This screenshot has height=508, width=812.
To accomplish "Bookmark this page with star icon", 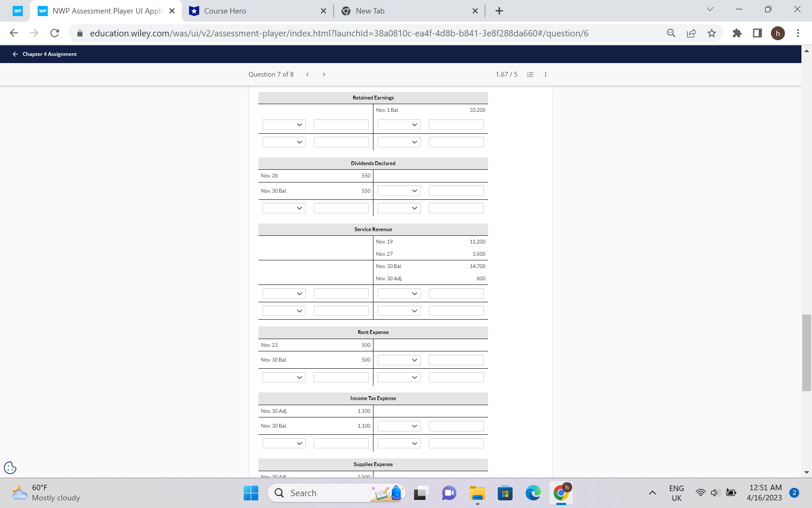I will click(x=712, y=33).
